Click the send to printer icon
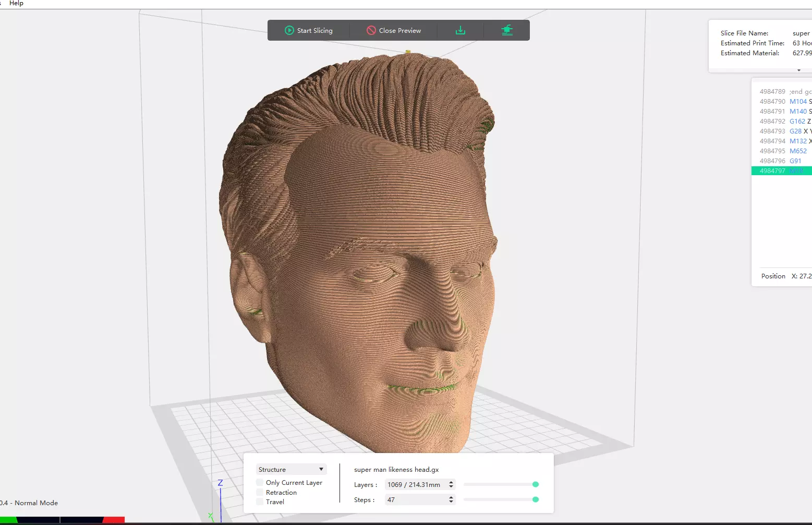 (507, 30)
